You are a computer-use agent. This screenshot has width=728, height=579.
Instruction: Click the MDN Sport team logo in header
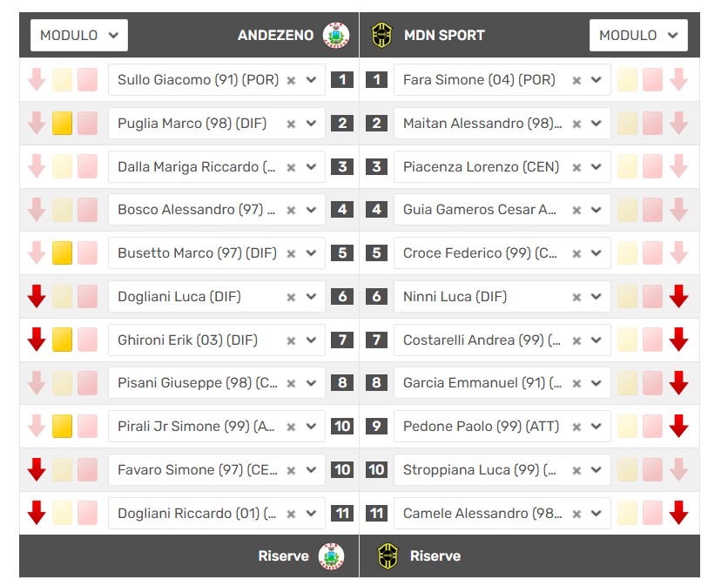click(382, 36)
